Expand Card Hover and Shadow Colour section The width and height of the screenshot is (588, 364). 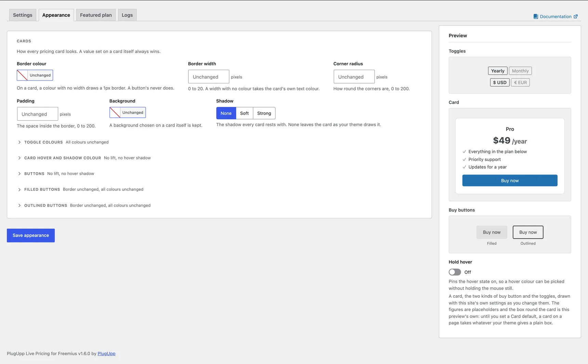pos(84,158)
